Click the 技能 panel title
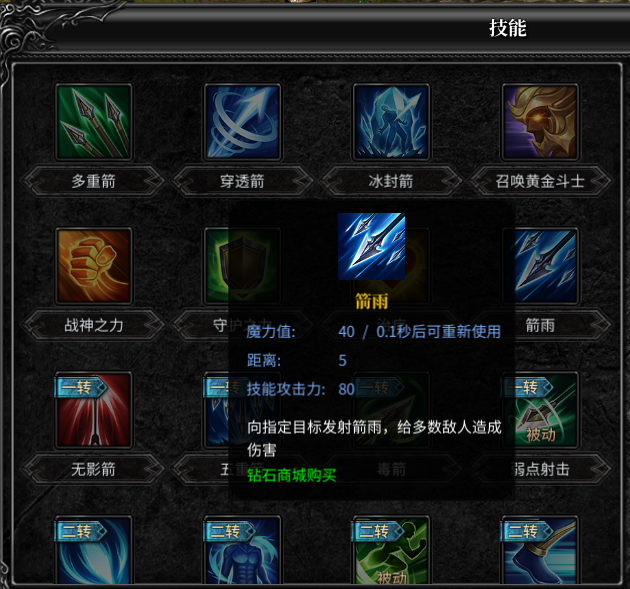 coord(507,28)
